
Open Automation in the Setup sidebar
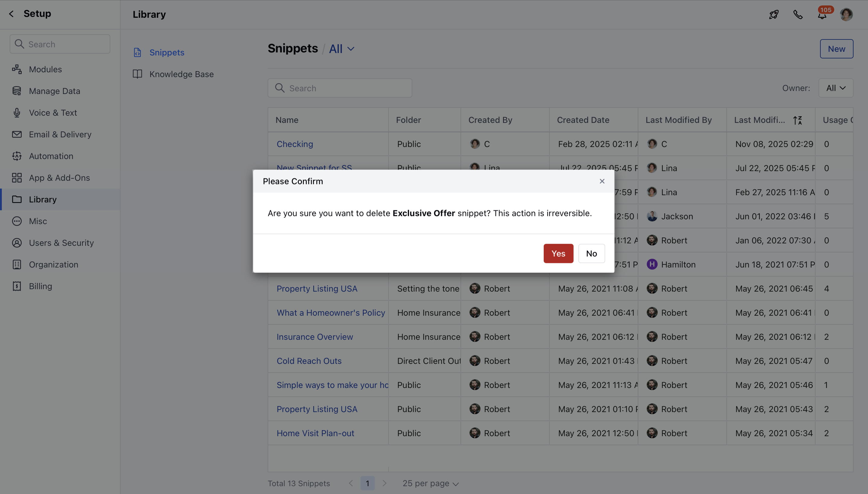coord(51,156)
